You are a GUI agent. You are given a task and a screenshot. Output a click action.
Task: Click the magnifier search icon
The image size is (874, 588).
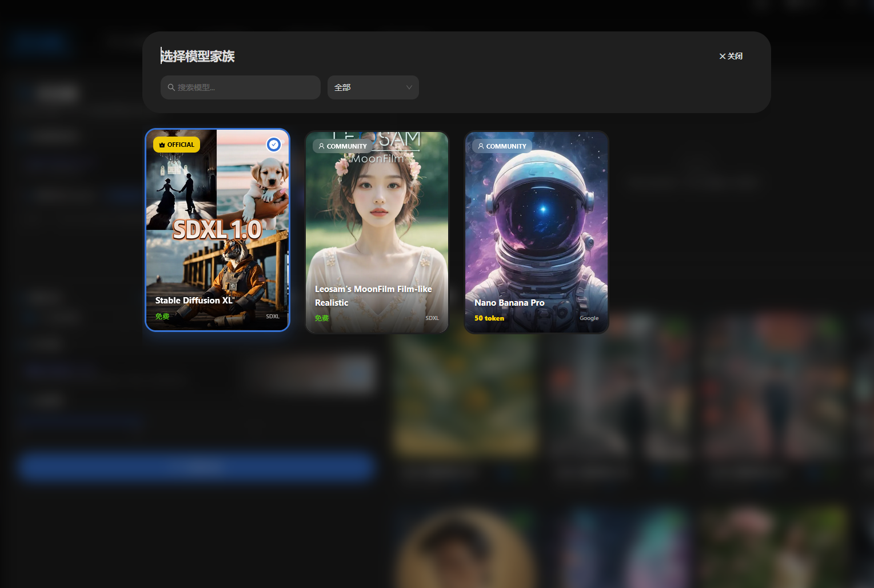(171, 87)
